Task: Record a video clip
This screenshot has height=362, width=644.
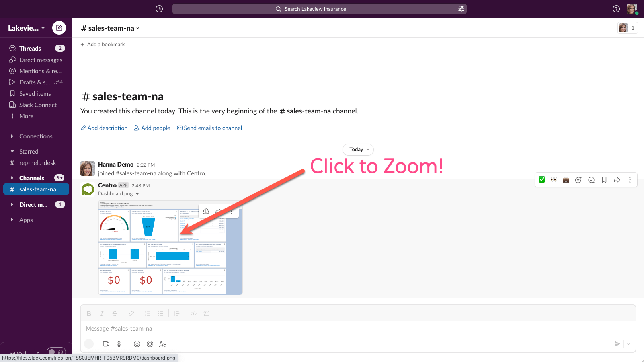Action: (106, 344)
